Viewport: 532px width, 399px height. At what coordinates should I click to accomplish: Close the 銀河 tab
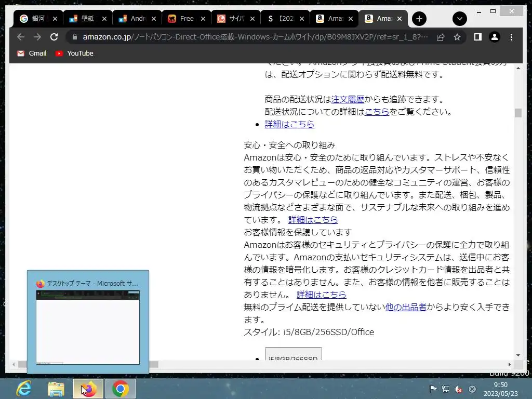pyautogui.click(x=55, y=19)
